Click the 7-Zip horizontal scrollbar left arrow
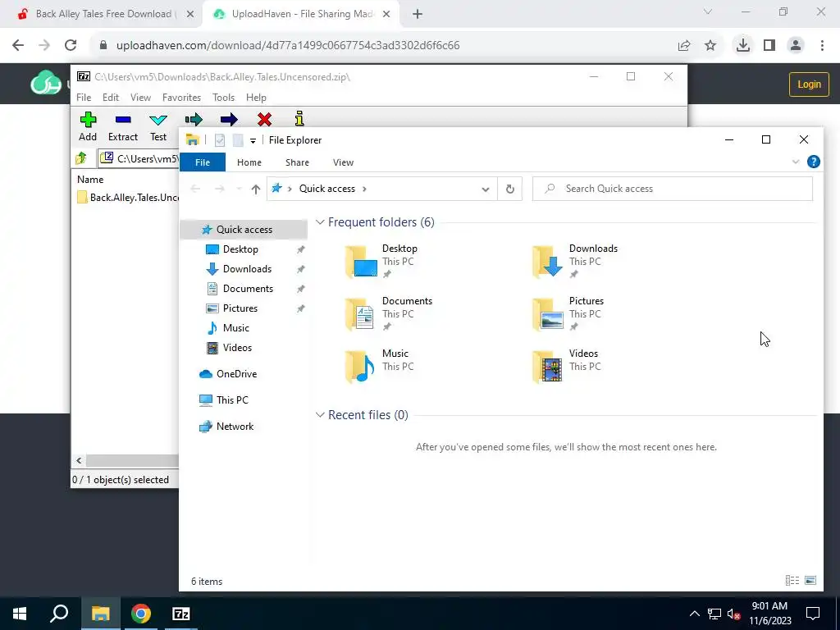 (79, 461)
